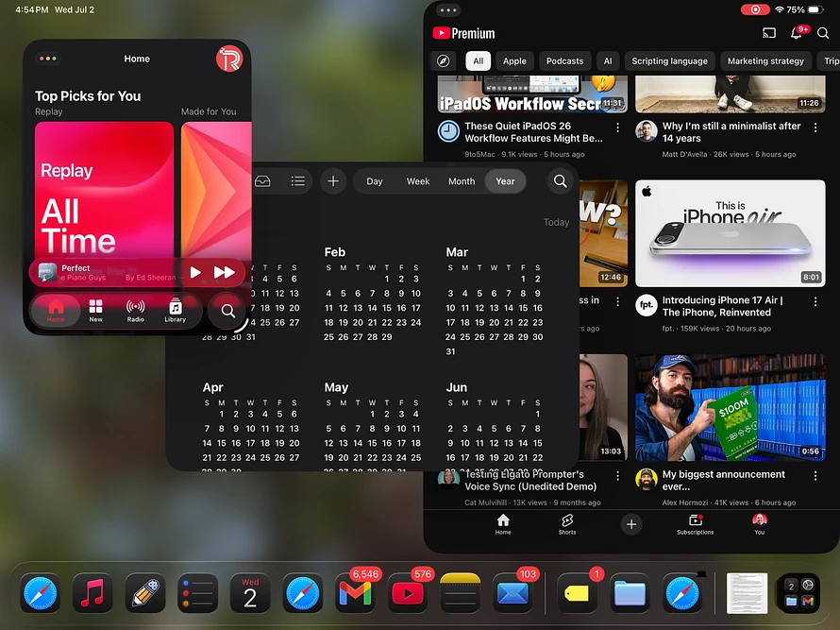Open the YouTube explore compass chip

click(x=443, y=61)
